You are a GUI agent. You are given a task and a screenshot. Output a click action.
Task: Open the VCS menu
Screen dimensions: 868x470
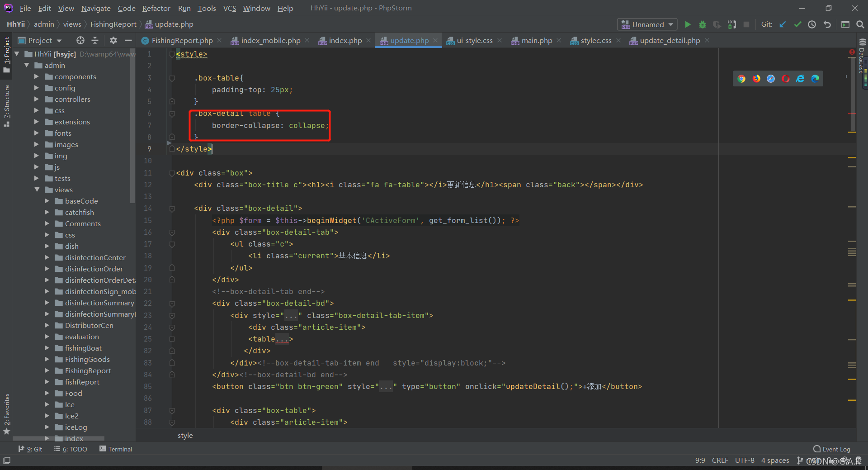tap(229, 8)
